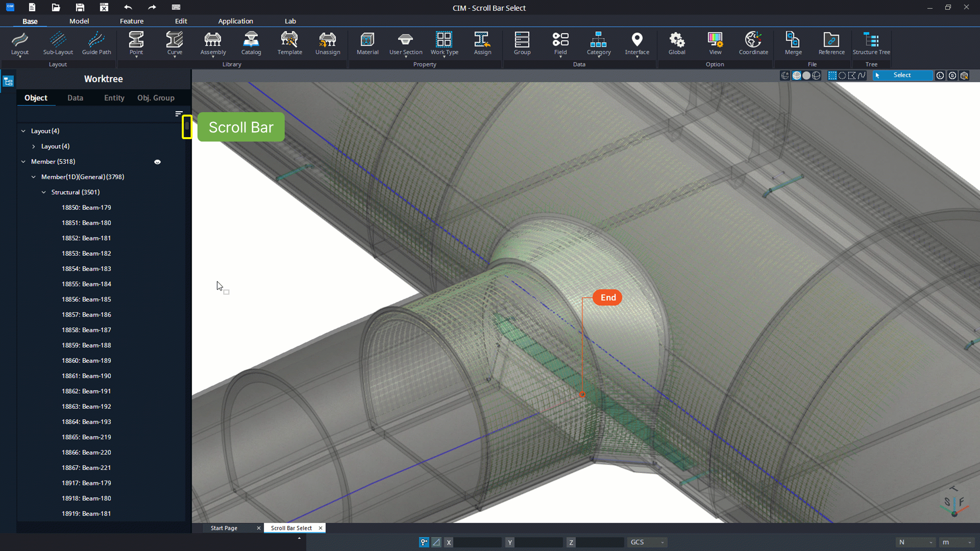Choose the circle selection mode icon
This screenshot has width=980, height=551.
click(x=842, y=75)
